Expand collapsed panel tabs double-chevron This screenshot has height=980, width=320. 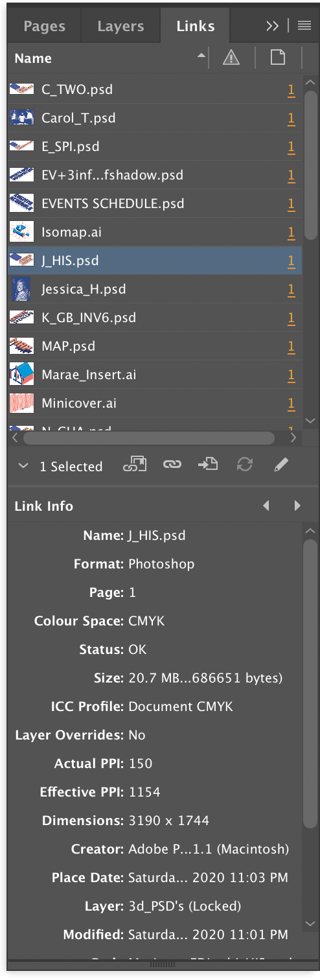tap(272, 26)
